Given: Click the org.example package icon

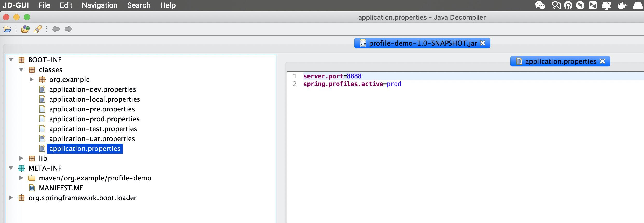Looking at the screenshot, I should (x=42, y=80).
